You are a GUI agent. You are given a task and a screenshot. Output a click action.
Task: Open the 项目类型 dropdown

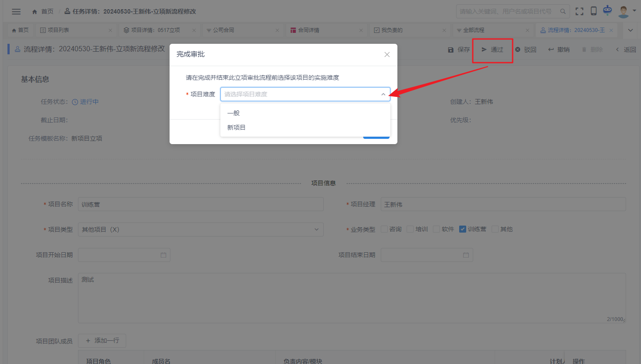click(x=201, y=230)
